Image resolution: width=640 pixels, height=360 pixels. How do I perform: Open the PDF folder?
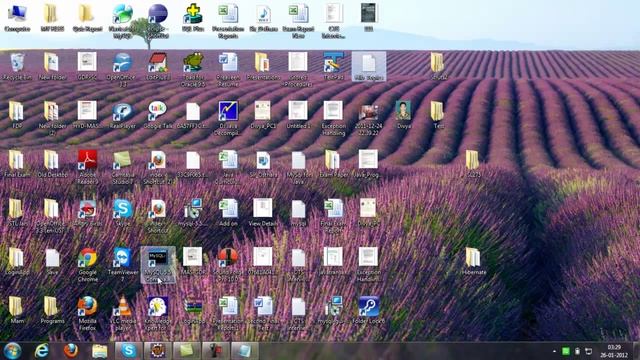pos(17,115)
